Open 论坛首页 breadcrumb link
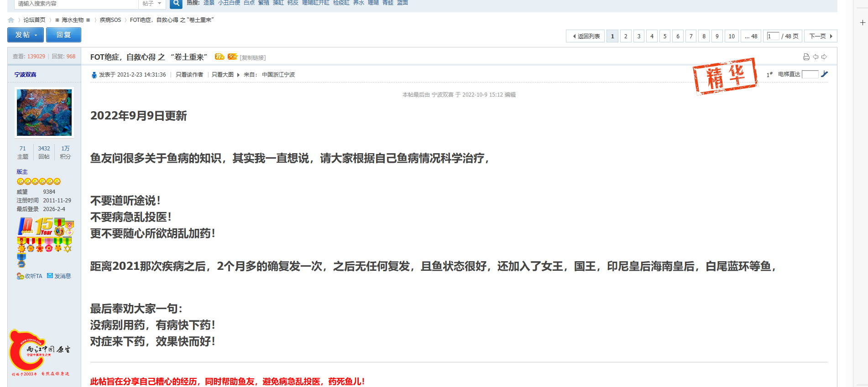Screen dimensions: 868x387 34,20
